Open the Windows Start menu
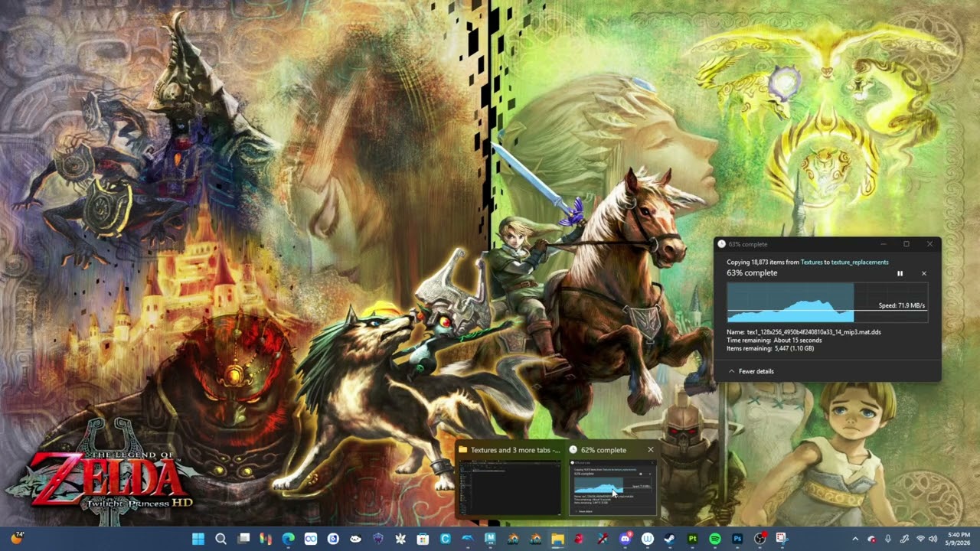This screenshot has height=551, width=980. coord(198,539)
